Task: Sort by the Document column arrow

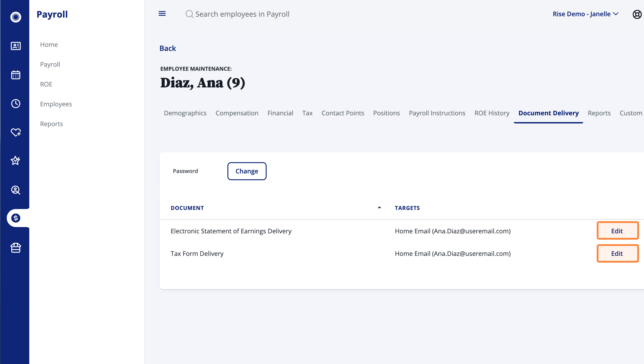Action: [x=379, y=207]
